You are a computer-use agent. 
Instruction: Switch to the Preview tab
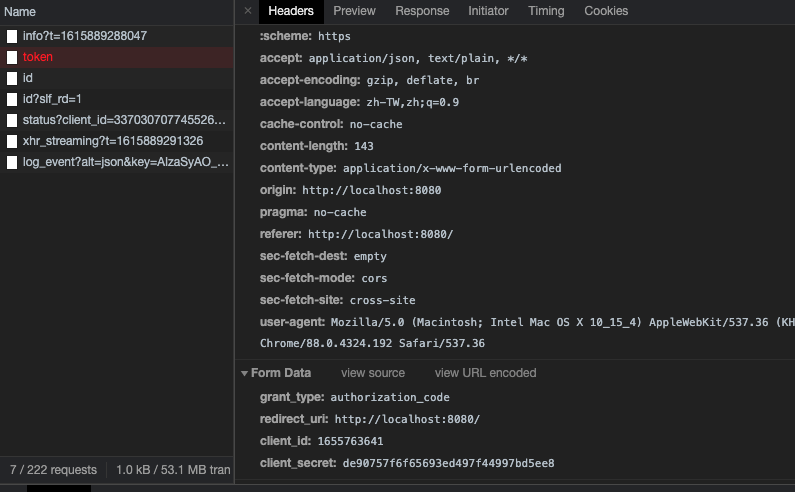coord(354,11)
